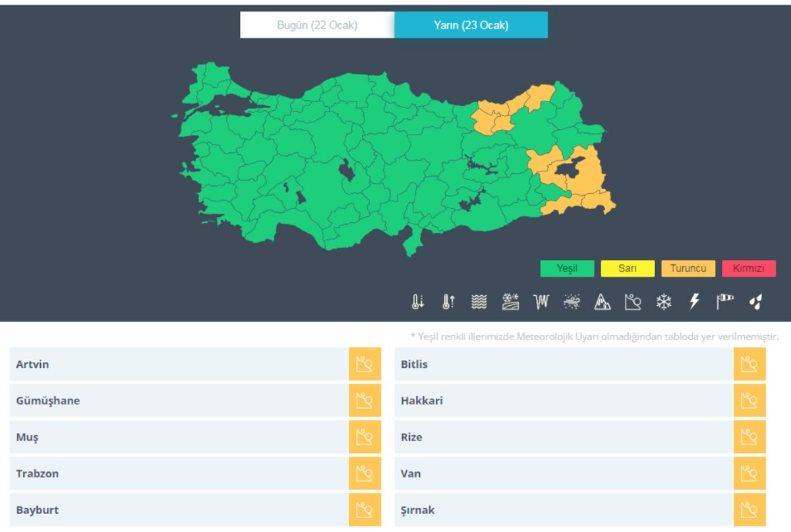Click the avalanche warning icon for Van
Viewport: 791px width, 532px height.
pos(749,473)
